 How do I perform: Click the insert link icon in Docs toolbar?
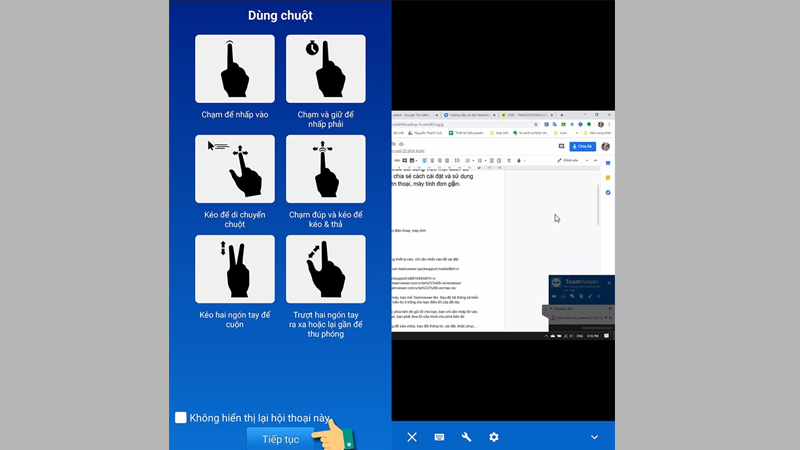click(x=397, y=160)
